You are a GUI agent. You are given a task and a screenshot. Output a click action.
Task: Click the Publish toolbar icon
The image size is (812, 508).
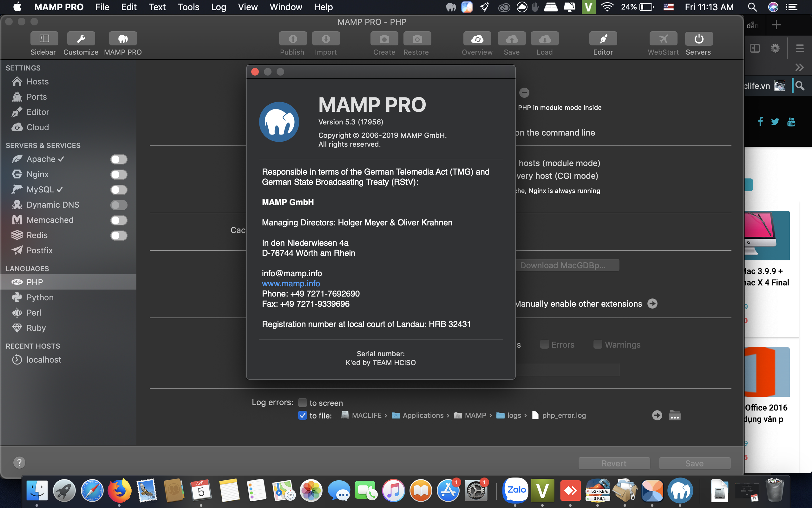[292, 39]
